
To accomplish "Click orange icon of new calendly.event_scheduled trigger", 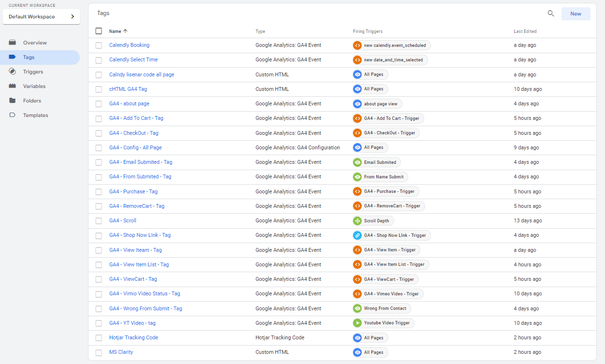I will coord(357,45).
